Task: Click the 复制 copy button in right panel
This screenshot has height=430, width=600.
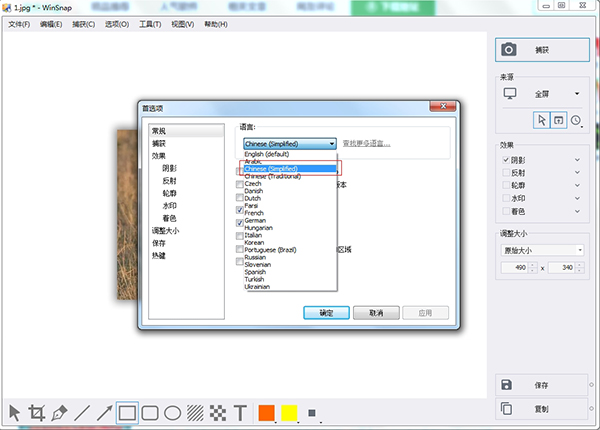Action: pos(542,409)
